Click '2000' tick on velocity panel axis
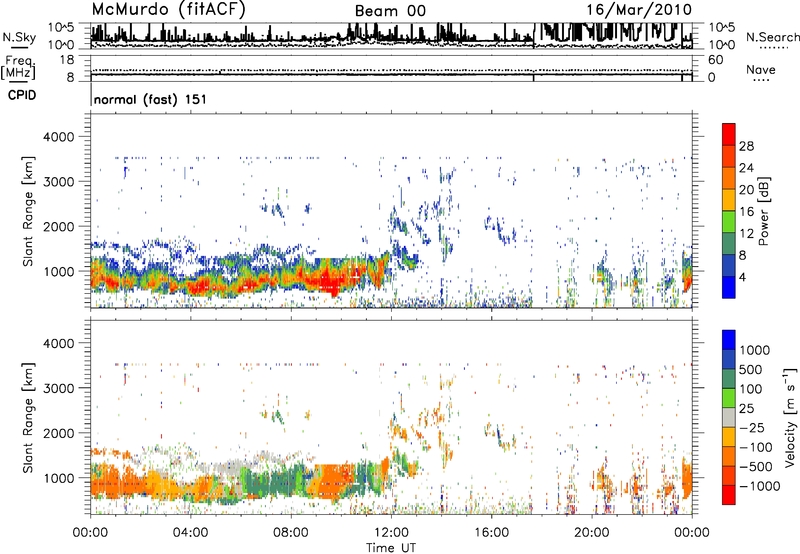Viewport: 800px width, 554px height. [59, 433]
